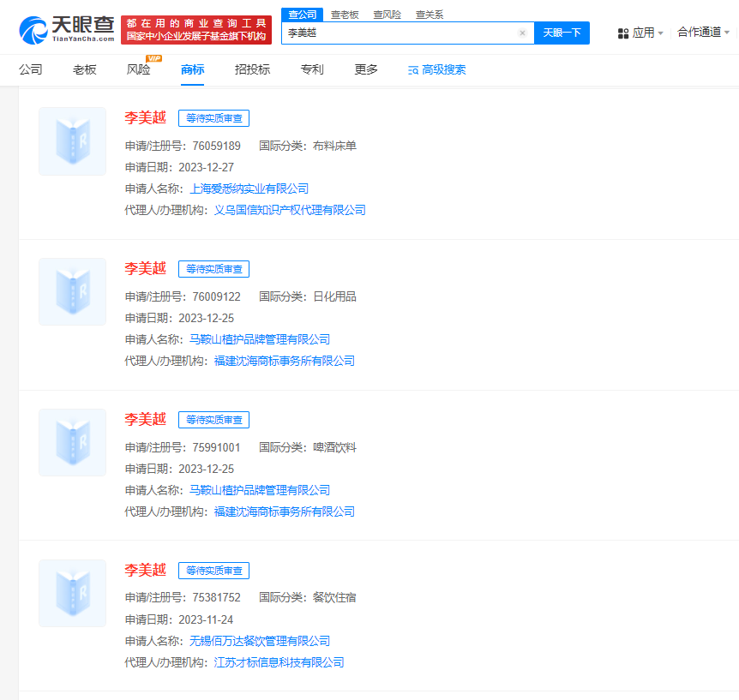Click the red banner promoting the business query tool
739x700 pixels.
pos(196,30)
